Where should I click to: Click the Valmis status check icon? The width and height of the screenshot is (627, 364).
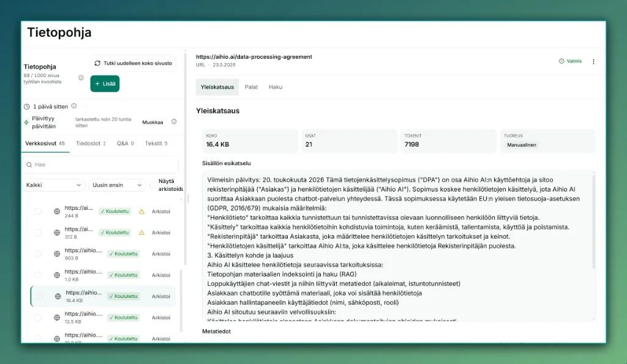pos(561,61)
